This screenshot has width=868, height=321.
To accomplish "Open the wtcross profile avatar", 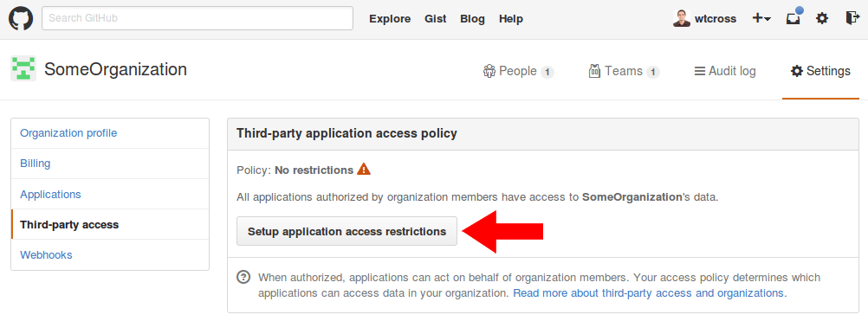I will [682, 18].
